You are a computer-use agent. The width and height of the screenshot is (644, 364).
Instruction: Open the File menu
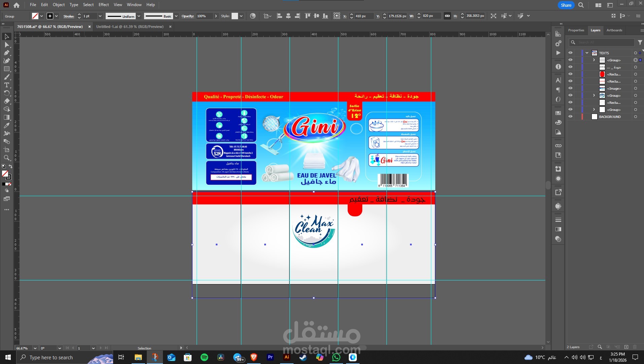(33, 5)
